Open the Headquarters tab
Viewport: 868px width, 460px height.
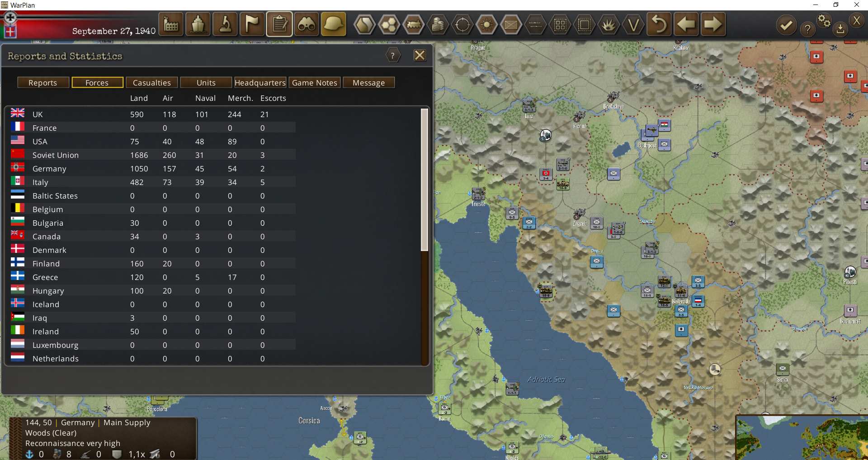pyautogui.click(x=260, y=83)
